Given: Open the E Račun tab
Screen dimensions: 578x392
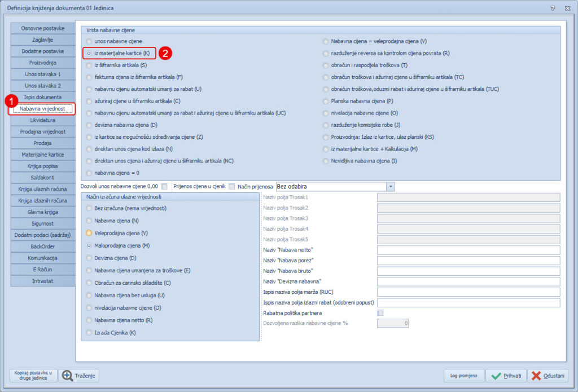Looking at the screenshot, I should pos(42,270).
